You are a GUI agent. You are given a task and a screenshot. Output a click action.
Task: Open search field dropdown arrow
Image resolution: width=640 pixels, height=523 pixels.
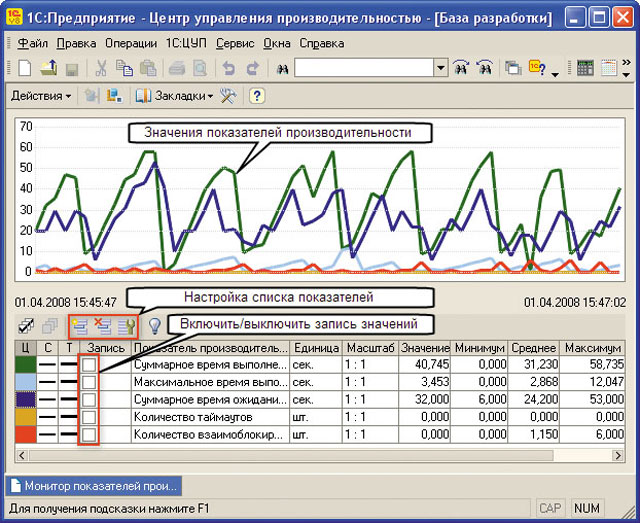coord(440,68)
